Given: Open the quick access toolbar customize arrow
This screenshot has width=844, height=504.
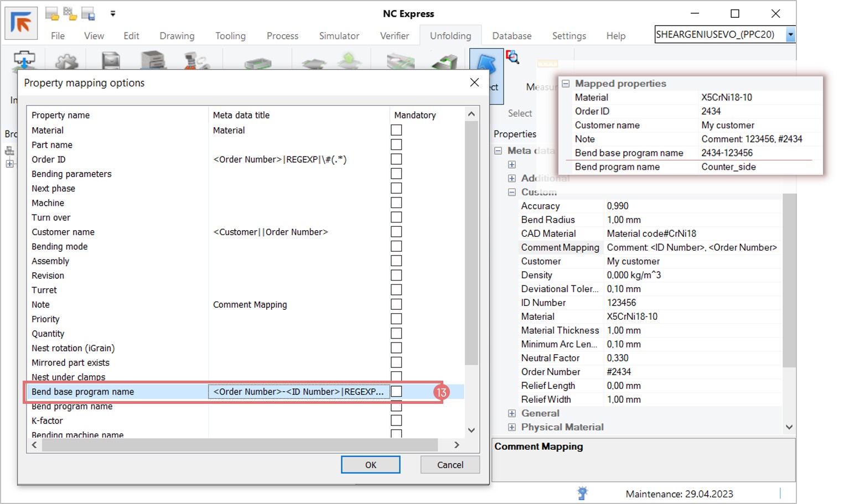Looking at the screenshot, I should click(x=113, y=14).
